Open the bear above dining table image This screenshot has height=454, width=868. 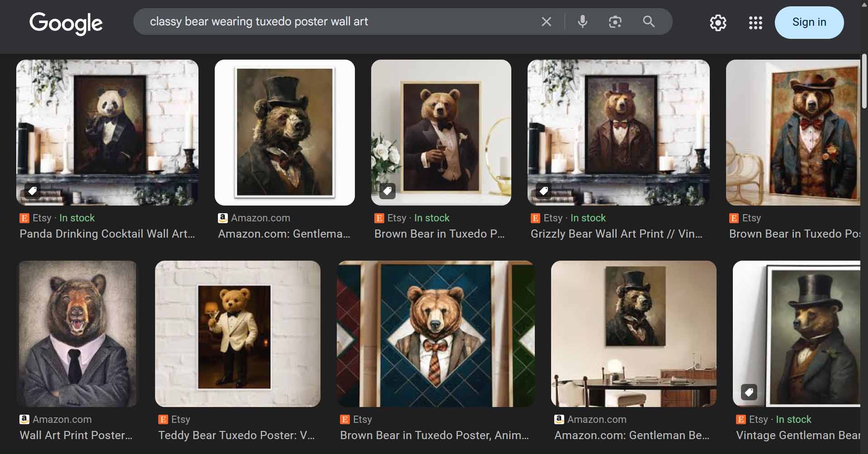(633, 333)
